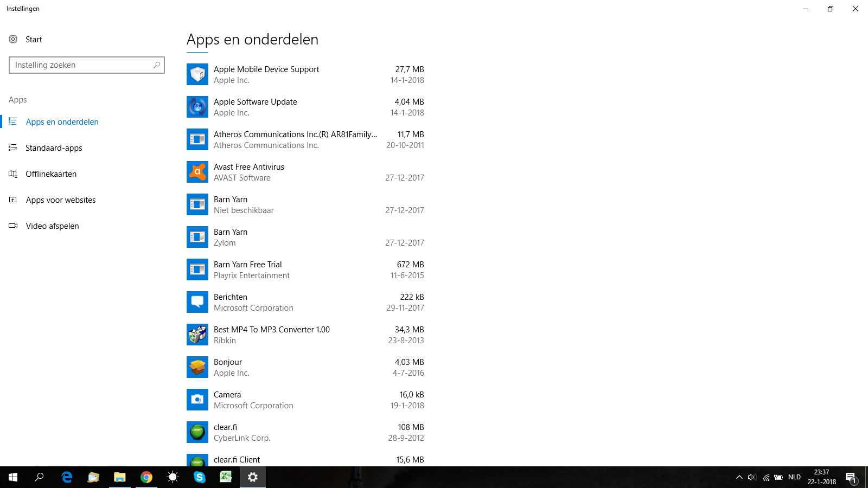Click the 672 MB size value
The width and height of the screenshot is (868, 488).
click(410, 265)
